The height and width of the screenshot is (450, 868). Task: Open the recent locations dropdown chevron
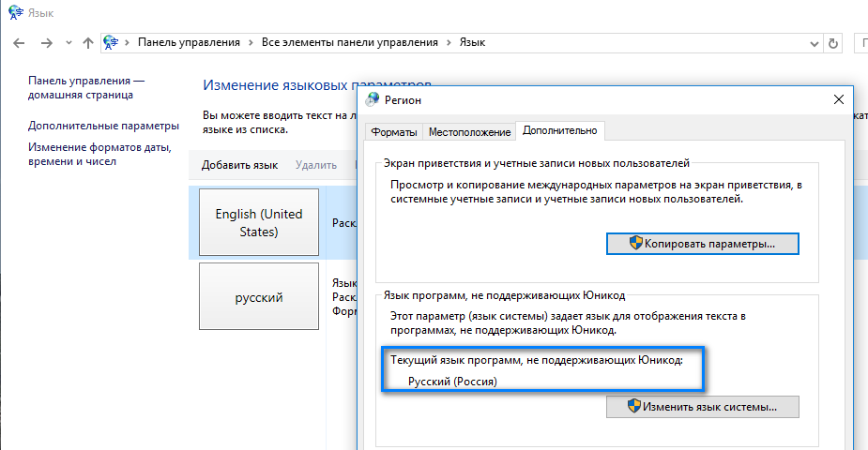coord(69,43)
